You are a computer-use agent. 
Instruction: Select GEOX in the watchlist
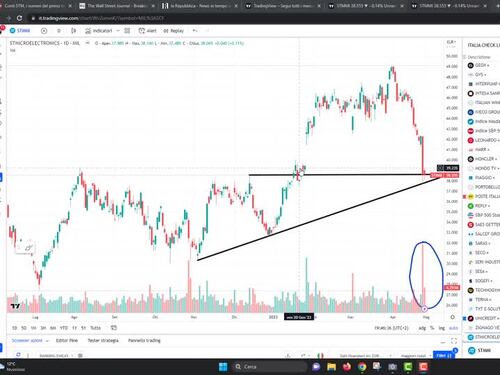tap(483, 65)
